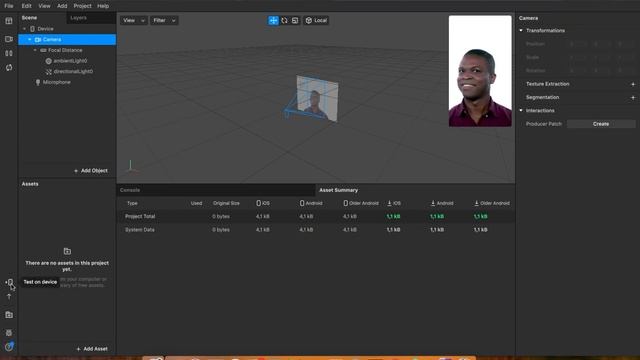Collapse the Focal Distance node
The height and width of the screenshot is (360, 640).
click(x=35, y=50)
